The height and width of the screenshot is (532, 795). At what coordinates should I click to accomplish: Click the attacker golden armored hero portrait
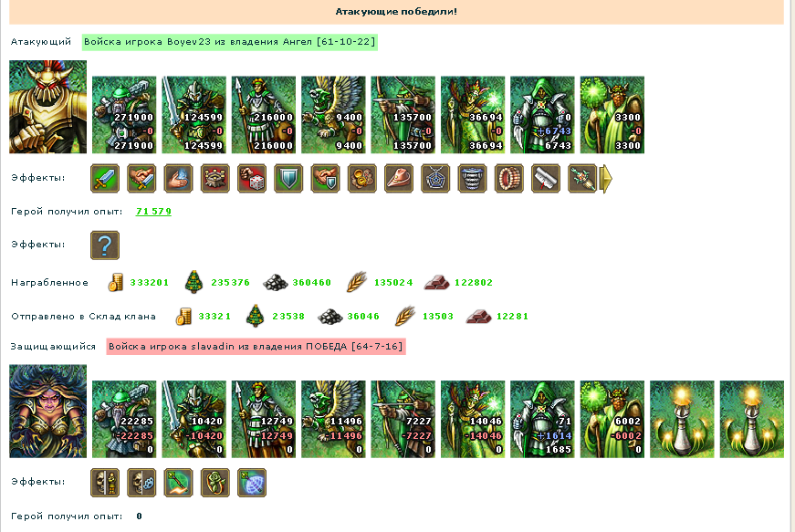click(47, 107)
